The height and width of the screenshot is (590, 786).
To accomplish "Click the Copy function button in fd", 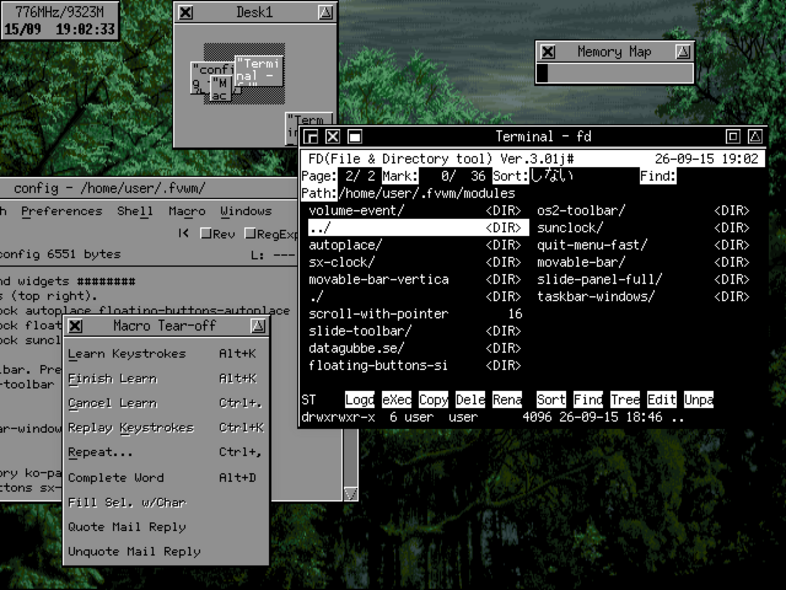I will coord(433,400).
